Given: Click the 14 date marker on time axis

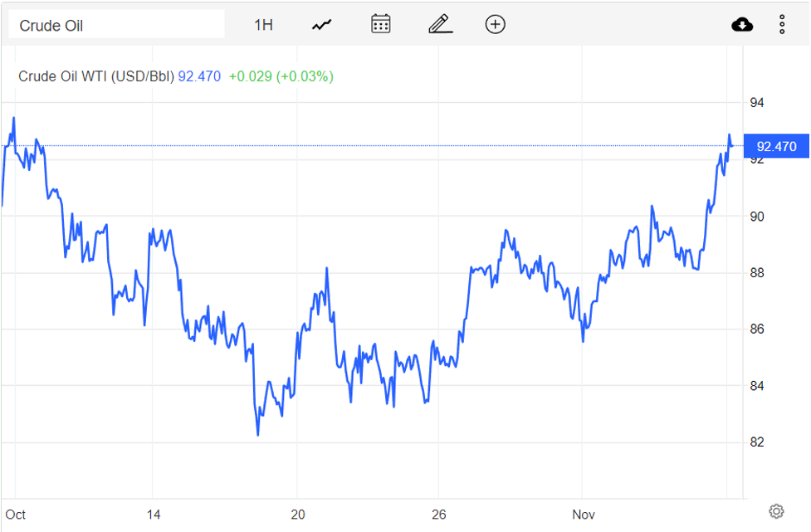Looking at the screenshot, I should 151,515.
